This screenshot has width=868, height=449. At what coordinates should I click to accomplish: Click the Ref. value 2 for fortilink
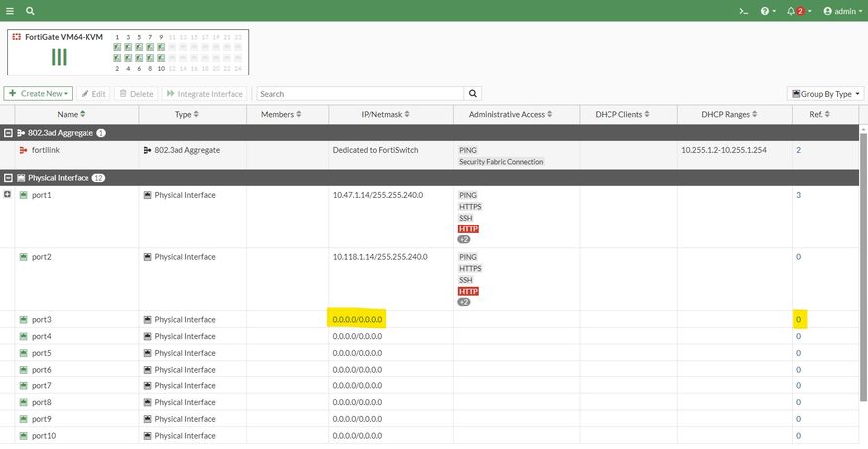pos(798,150)
